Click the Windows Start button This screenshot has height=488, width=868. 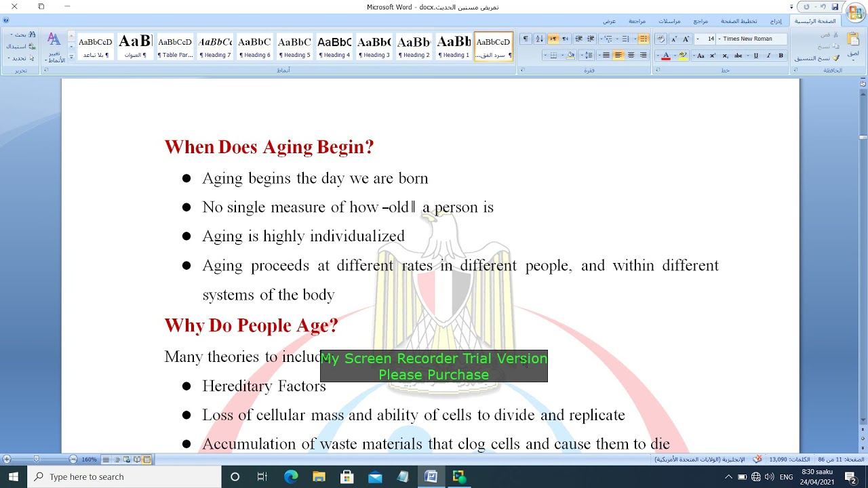pos(14,477)
